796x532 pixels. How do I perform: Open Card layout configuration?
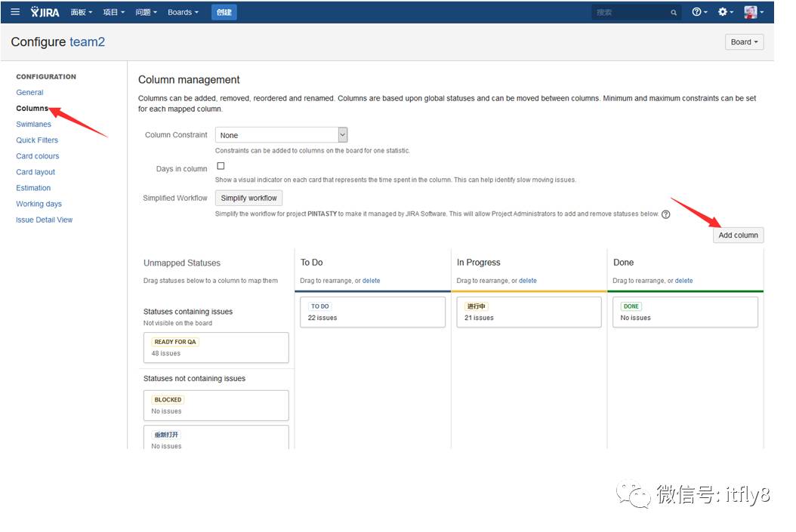pyautogui.click(x=35, y=172)
